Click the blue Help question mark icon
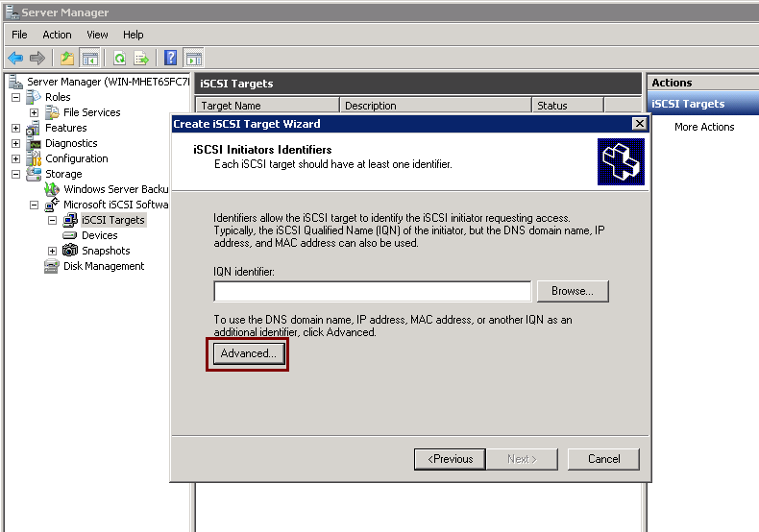The height and width of the screenshot is (532, 759). tap(170, 58)
